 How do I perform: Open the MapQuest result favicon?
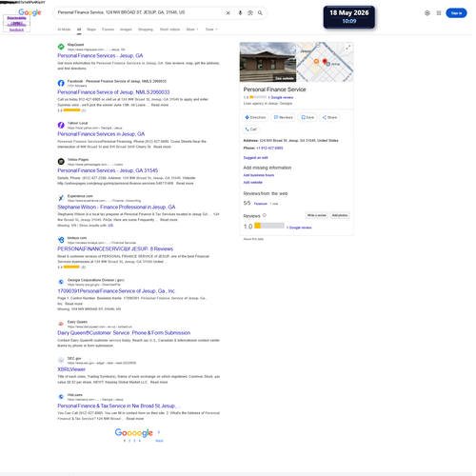[61, 47]
